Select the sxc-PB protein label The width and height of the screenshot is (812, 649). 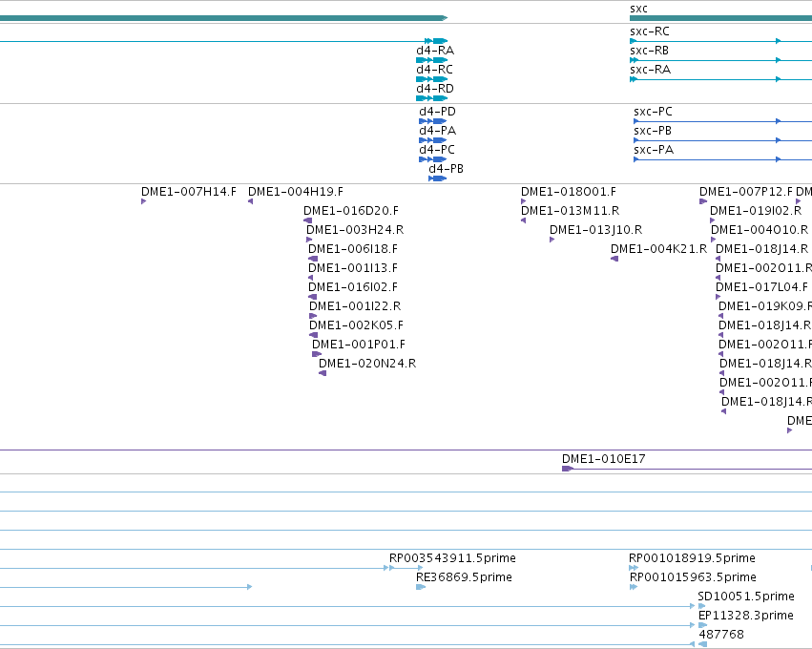click(653, 131)
